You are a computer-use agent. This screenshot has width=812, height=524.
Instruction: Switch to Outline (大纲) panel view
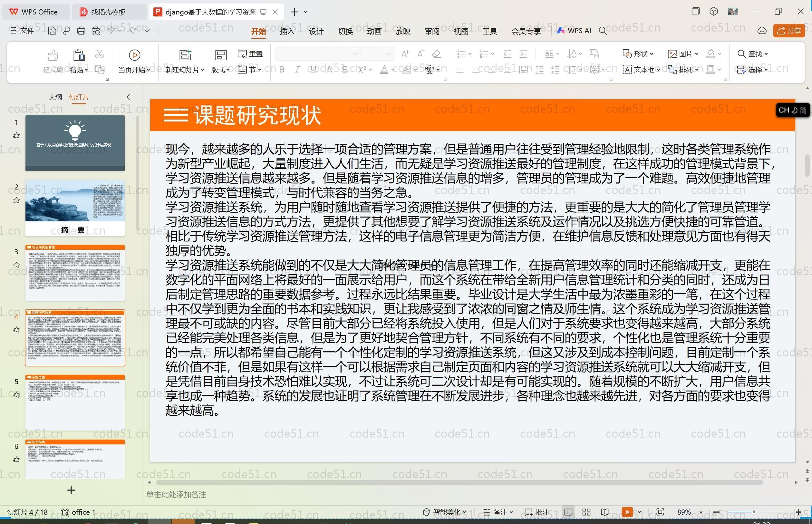[x=55, y=97]
